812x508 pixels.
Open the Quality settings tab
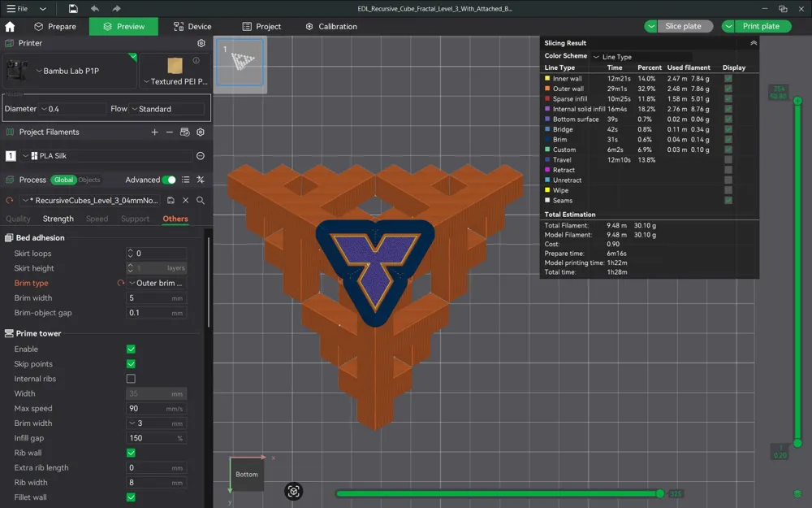18,219
